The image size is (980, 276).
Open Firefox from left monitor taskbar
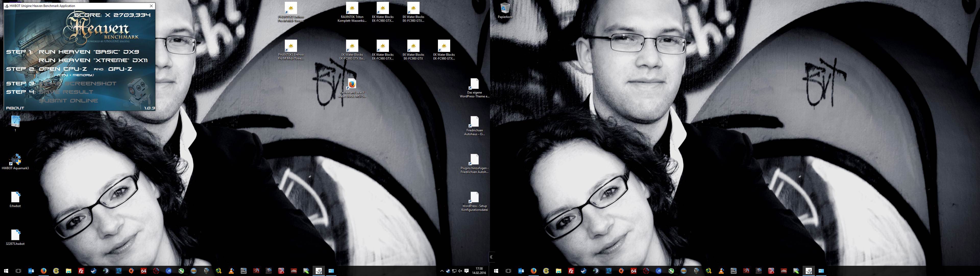click(43, 271)
